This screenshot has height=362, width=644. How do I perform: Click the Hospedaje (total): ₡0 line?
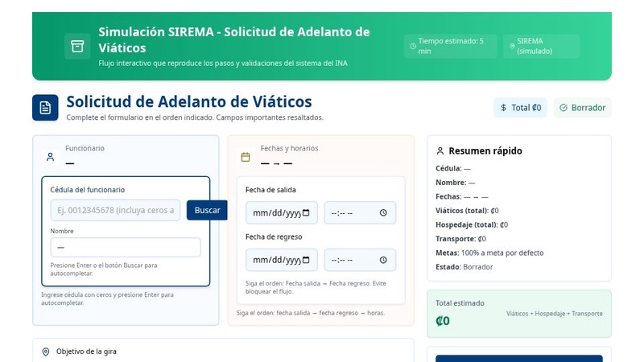click(472, 224)
